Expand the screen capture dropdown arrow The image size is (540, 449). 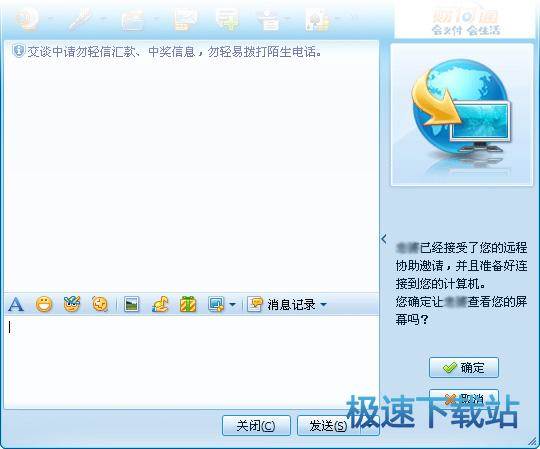point(232,305)
